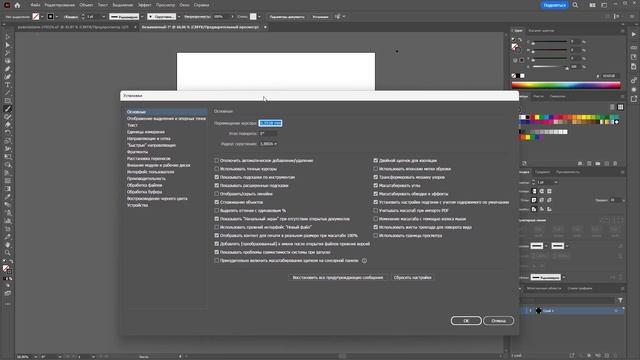Click 'Восстановить все предупреждающие сообщения' button

[338, 277]
